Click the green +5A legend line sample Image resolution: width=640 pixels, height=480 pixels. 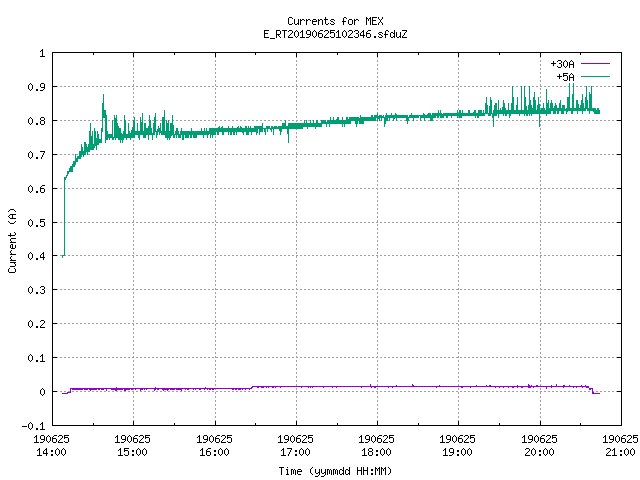595,77
